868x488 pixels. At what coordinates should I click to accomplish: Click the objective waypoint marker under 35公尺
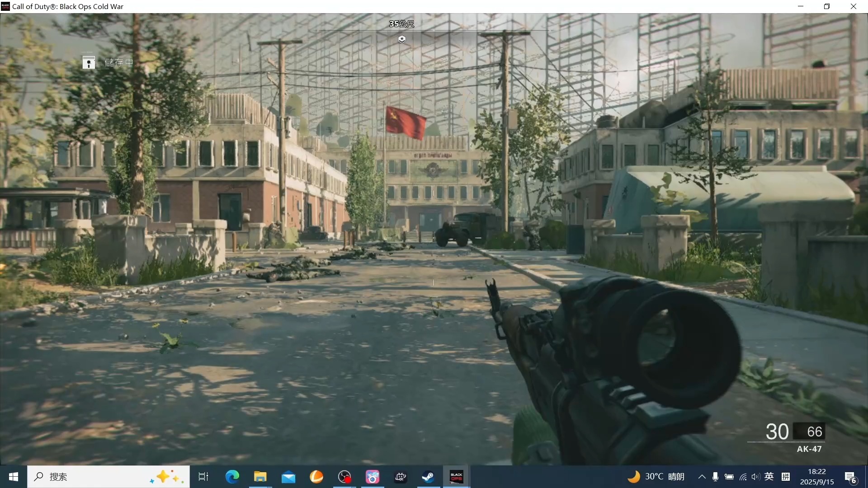coord(402,39)
